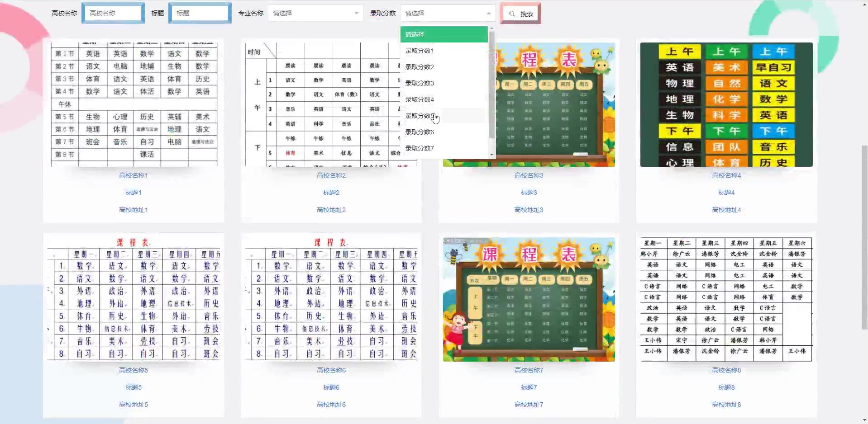
Task: Click the search magnifier icon
Action: pos(512,14)
